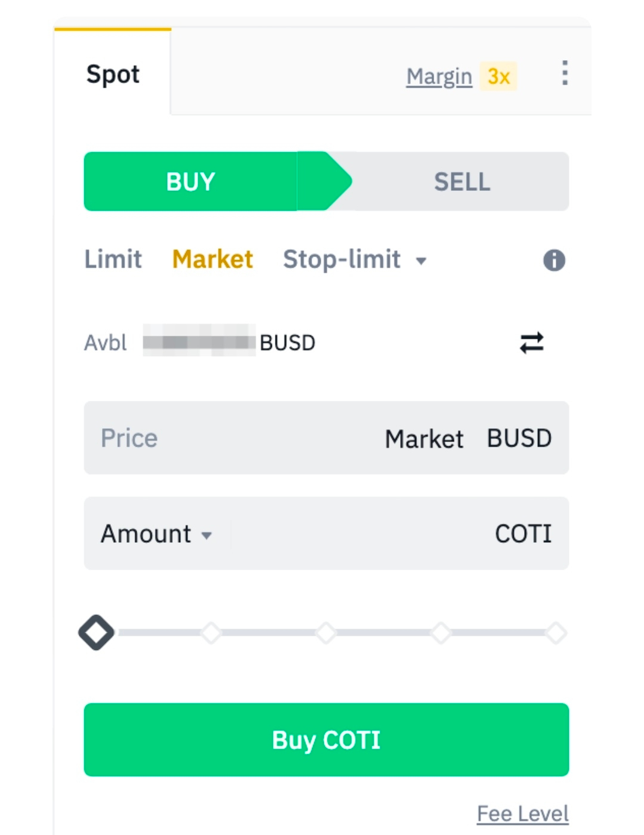The image size is (644, 835).
Task: Click the order type info icon
Action: point(554,260)
